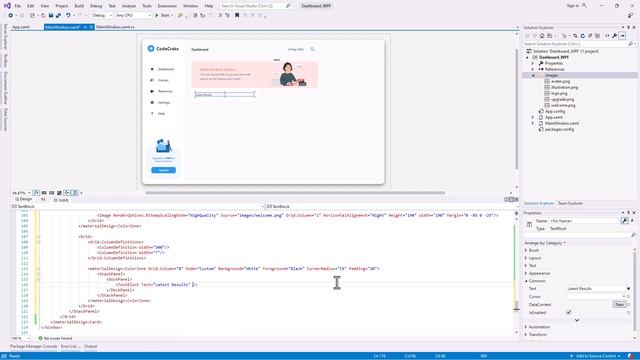
Task: Click the Sign in link
Action: [x=573, y=6]
